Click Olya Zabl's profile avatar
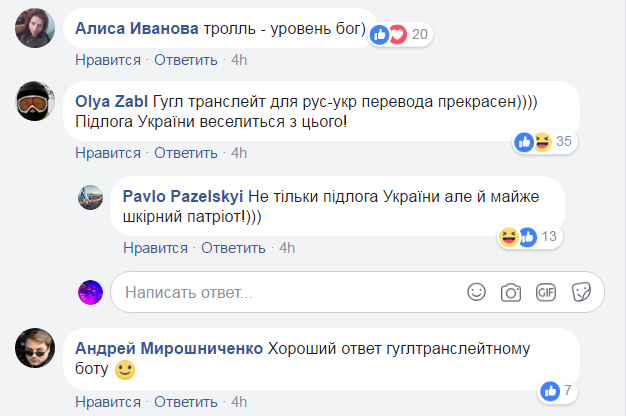 click(x=36, y=103)
